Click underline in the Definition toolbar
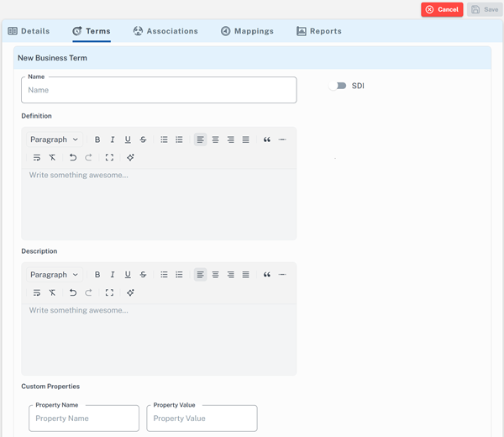This screenshot has width=504, height=437. (128, 140)
